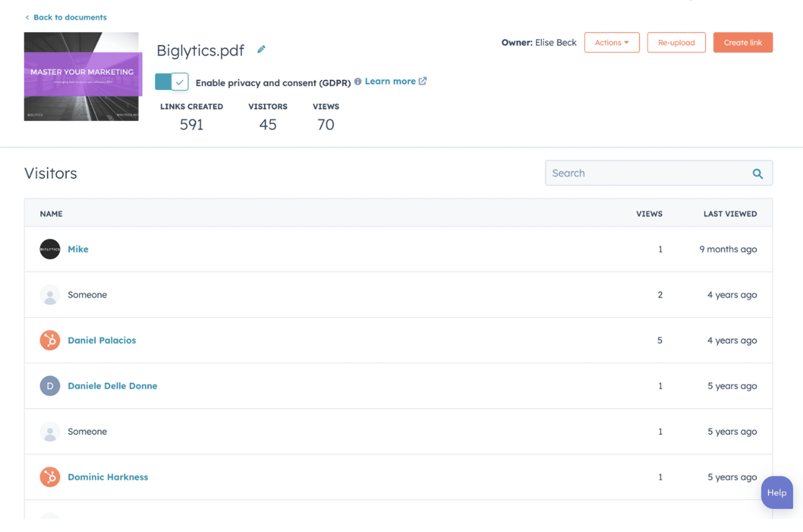Click the magnifying glass search icon
The width and height of the screenshot is (803, 532).
click(758, 174)
